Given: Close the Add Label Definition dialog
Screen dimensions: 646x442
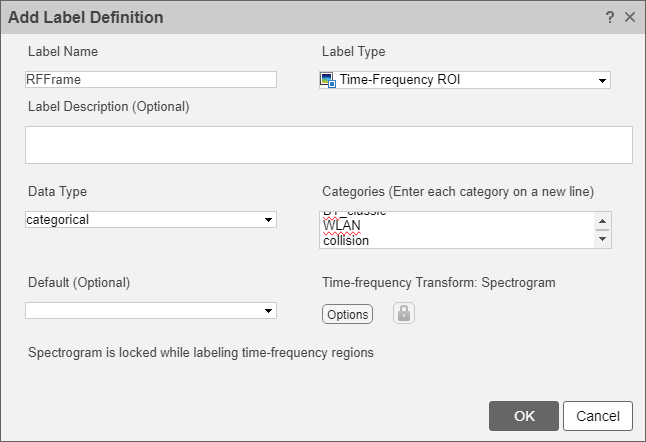Looking at the screenshot, I should pos(629,17).
